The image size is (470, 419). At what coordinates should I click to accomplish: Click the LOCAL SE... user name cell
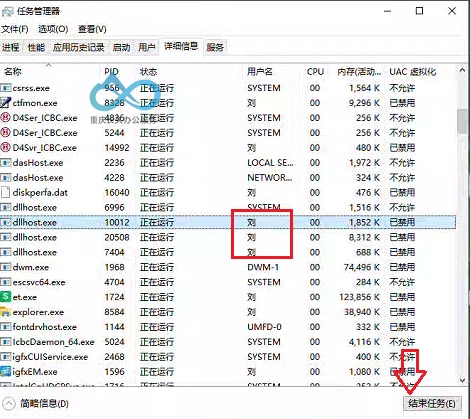(x=270, y=163)
